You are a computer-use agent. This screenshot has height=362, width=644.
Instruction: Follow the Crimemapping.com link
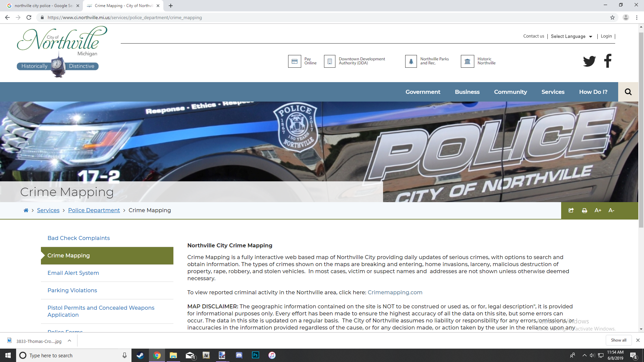pyautogui.click(x=395, y=292)
